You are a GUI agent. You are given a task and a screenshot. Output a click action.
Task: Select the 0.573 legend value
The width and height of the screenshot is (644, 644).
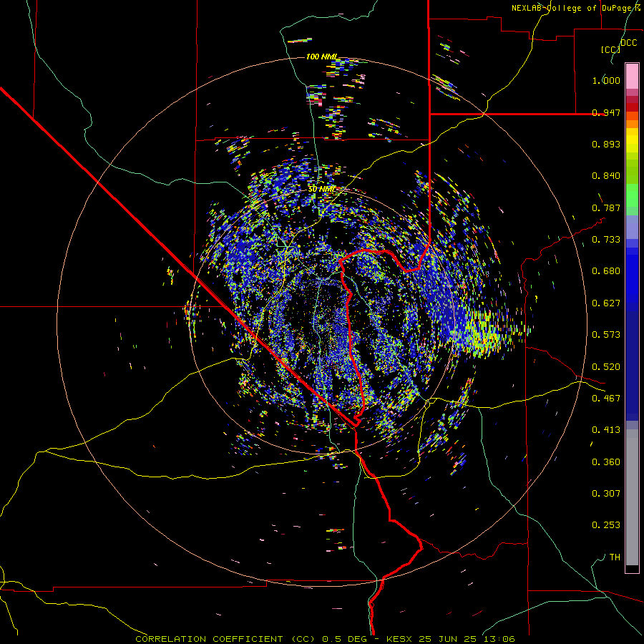pyautogui.click(x=606, y=335)
